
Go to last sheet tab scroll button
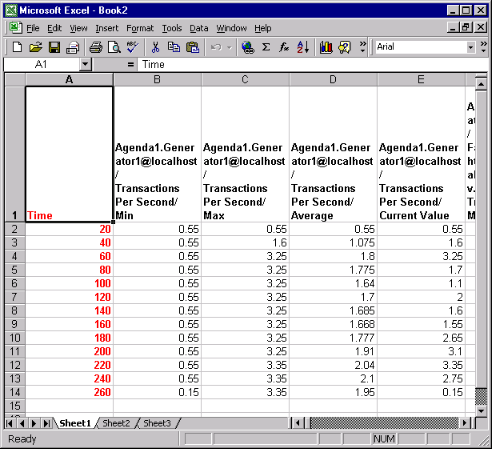pos(46,423)
